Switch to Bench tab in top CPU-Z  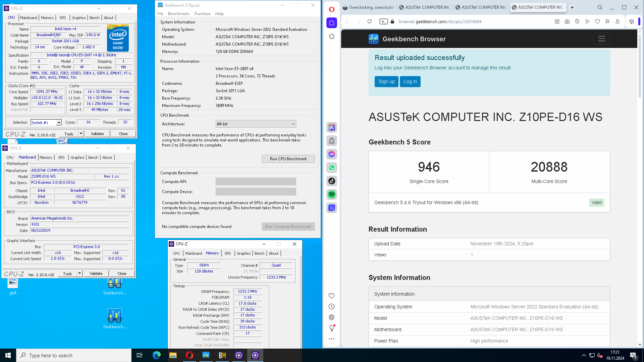click(94, 18)
